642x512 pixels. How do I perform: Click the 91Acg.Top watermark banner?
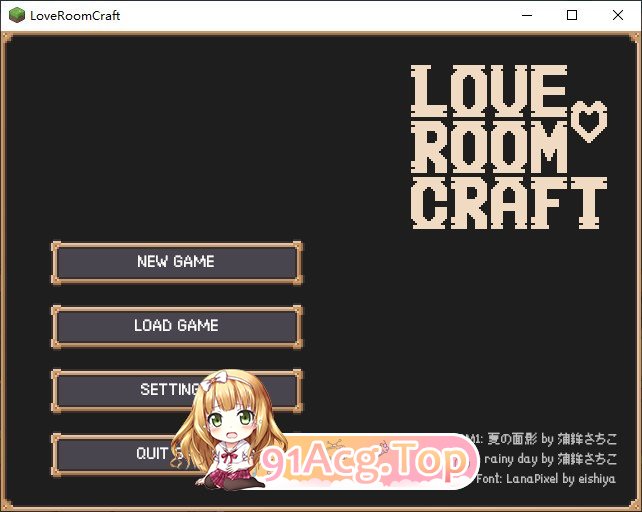click(x=365, y=461)
